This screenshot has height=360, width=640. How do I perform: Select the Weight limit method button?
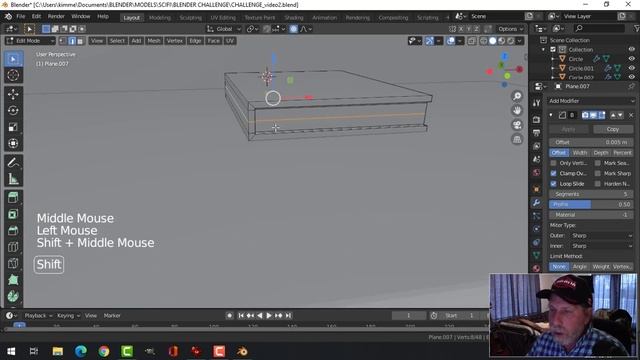point(601,267)
